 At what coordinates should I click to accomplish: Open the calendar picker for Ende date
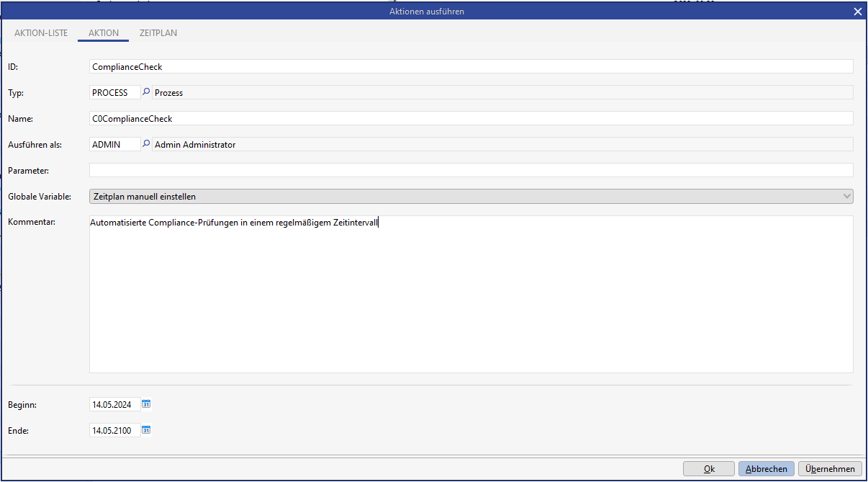(146, 430)
